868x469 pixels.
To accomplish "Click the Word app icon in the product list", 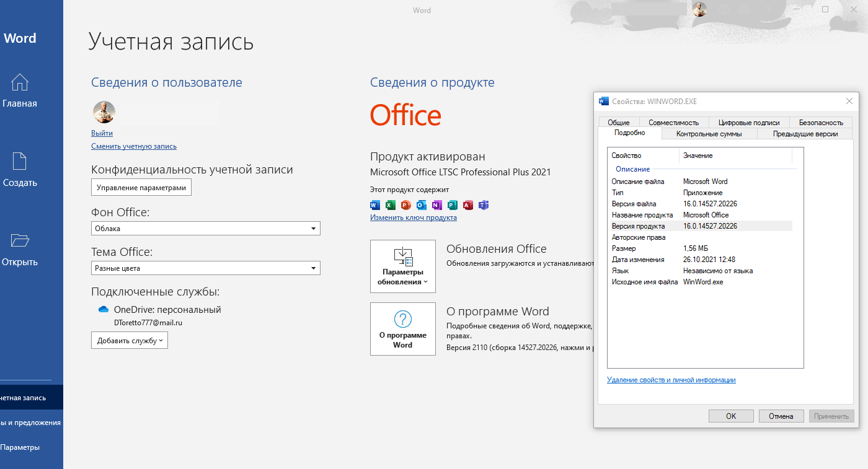I will tap(375, 205).
